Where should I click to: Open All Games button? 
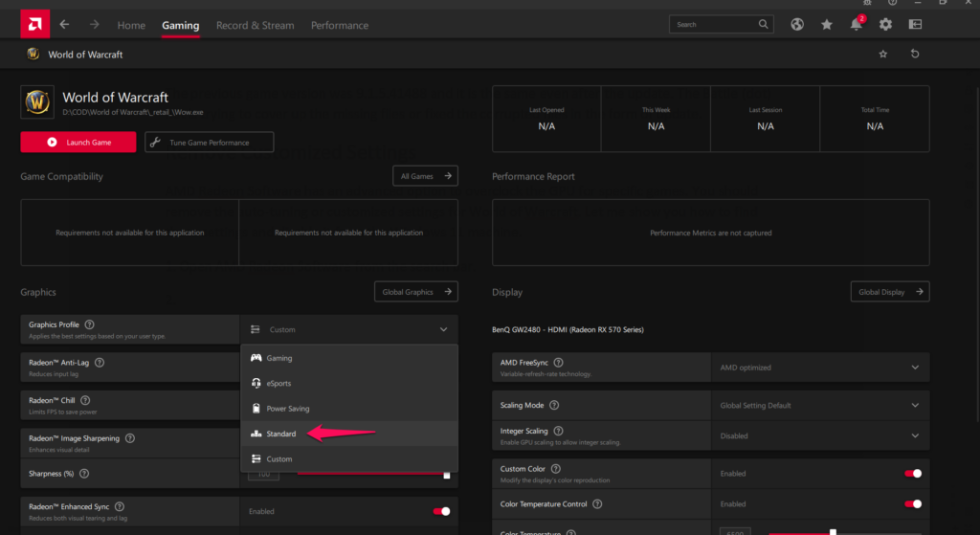[425, 176]
